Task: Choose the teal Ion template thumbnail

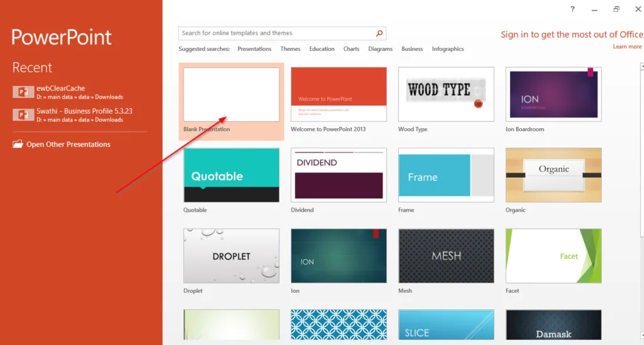Action: [x=338, y=256]
